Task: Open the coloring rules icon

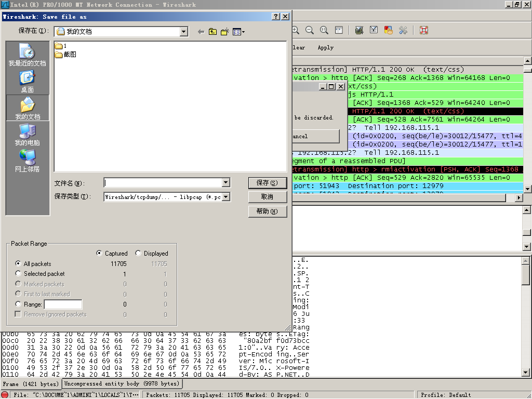Action: (x=388, y=30)
